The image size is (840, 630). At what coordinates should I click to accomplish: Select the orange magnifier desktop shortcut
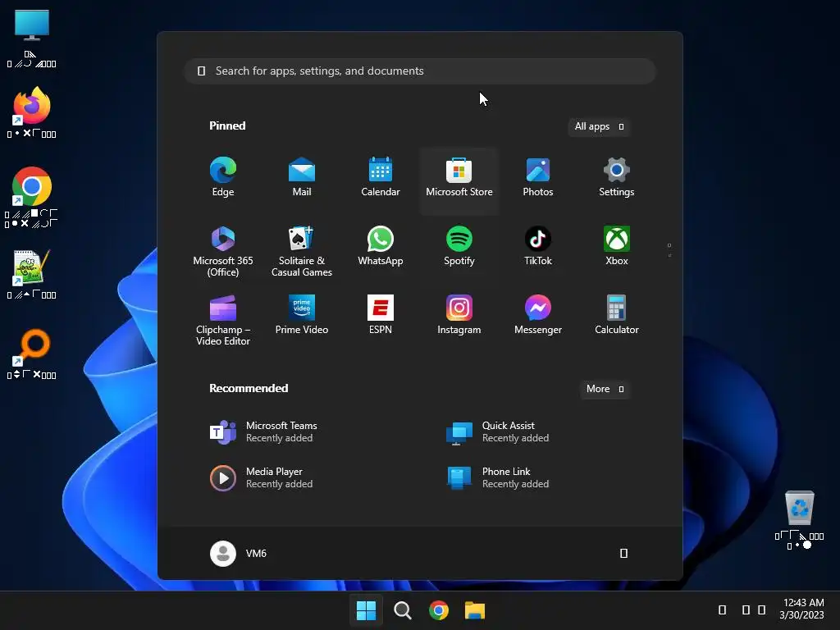pyautogui.click(x=32, y=354)
